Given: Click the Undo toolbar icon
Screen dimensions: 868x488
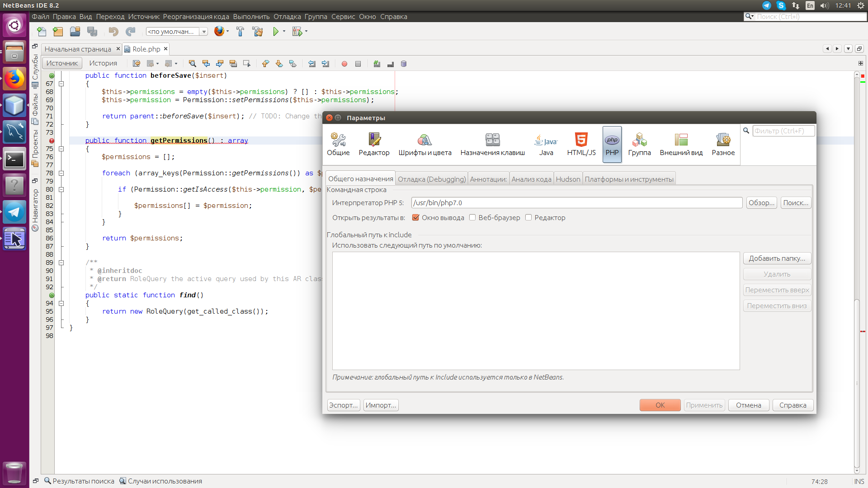Looking at the screenshot, I should point(113,32).
